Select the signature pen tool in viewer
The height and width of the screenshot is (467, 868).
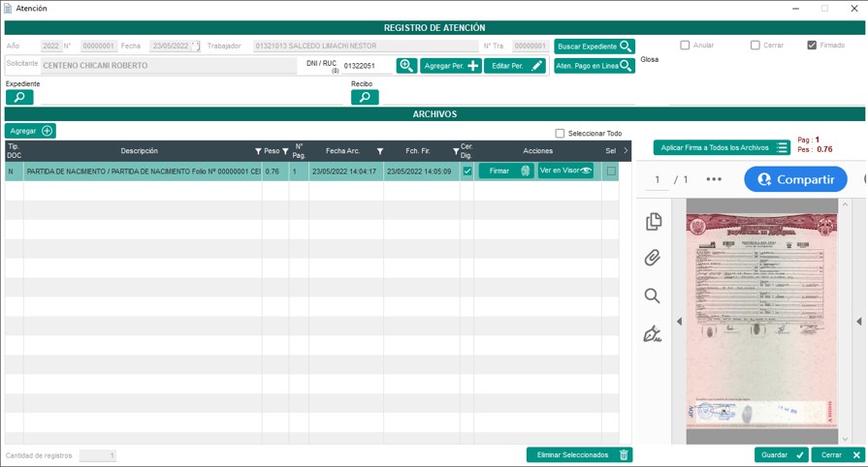coord(653,334)
